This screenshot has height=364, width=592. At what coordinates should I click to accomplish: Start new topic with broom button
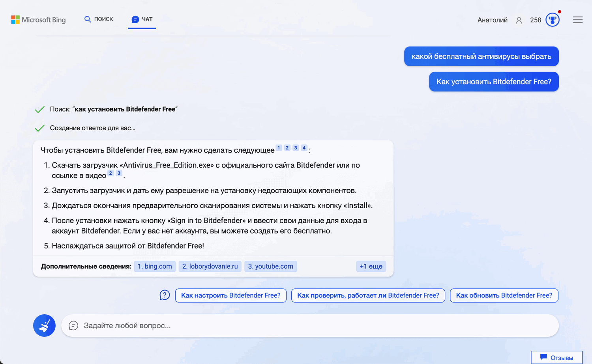(x=44, y=325)
